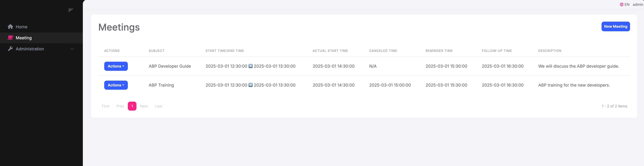Click arrow icon in ABP Training row

pyautogui.click(x=250, y=85)
